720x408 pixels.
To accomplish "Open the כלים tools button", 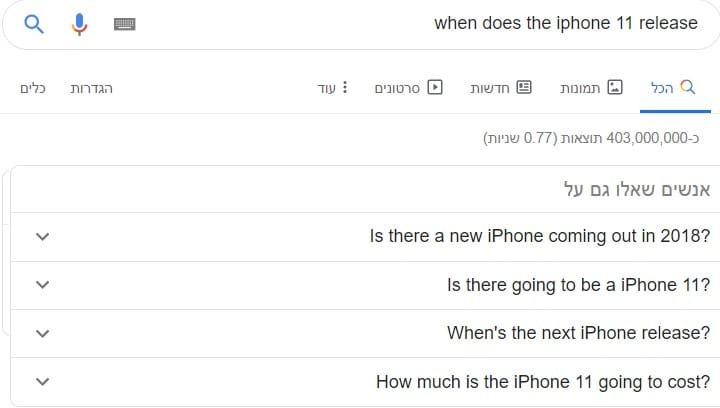I will pyautogui.click(x=33, y=88).
